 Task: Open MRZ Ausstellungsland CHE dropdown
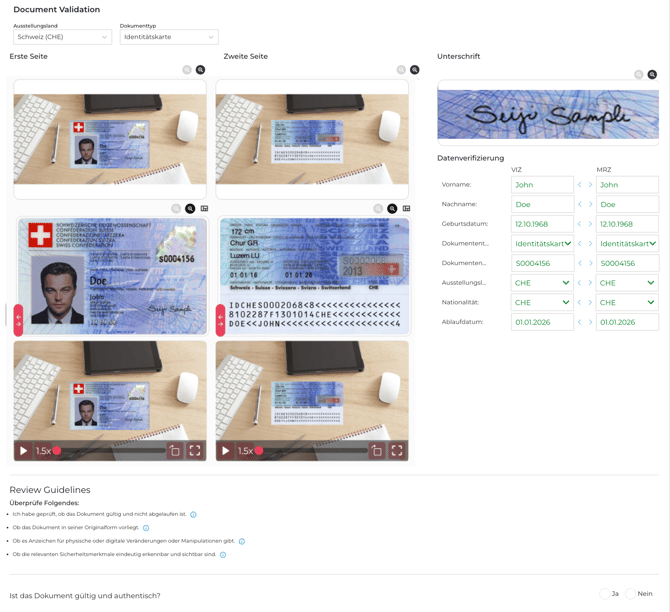point(627,283)
